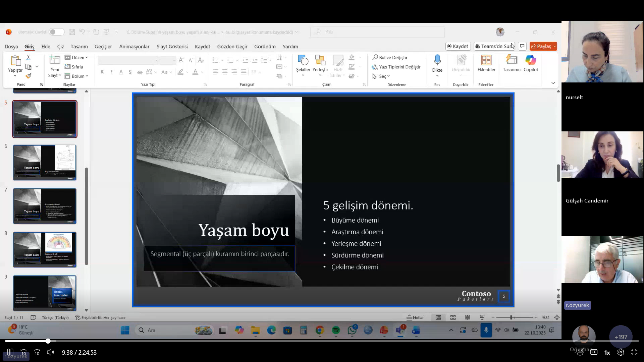Toggle the Otomatik Kaydet switch

(56, 32)
